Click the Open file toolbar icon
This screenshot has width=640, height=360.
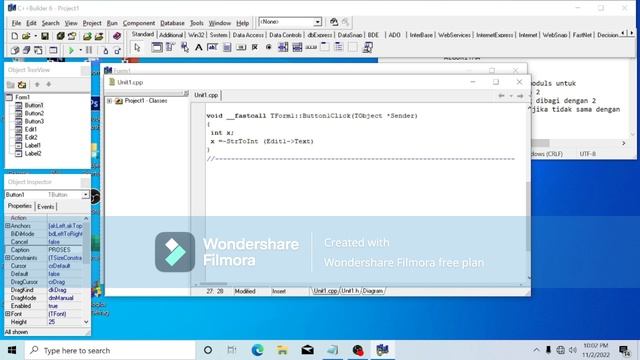[26, 36]
